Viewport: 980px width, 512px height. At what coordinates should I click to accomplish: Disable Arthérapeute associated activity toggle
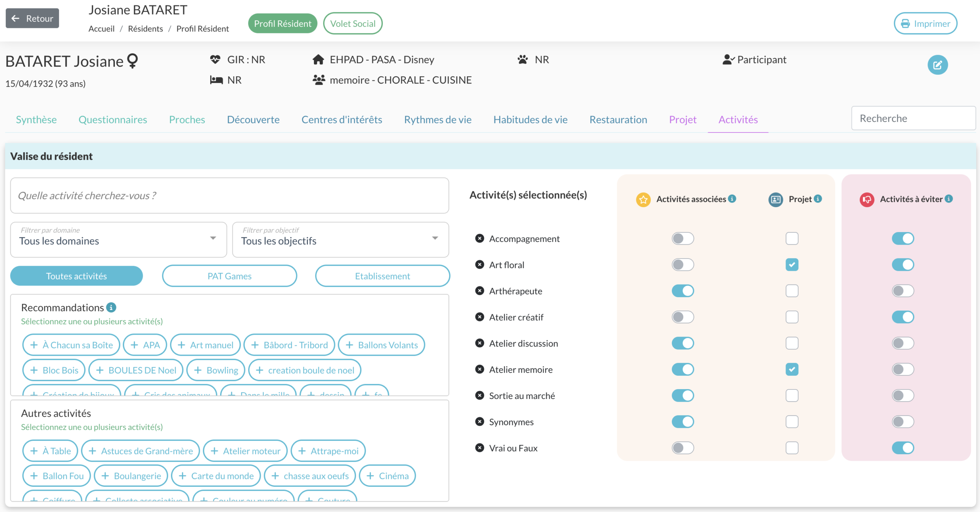tap(683, 291)
